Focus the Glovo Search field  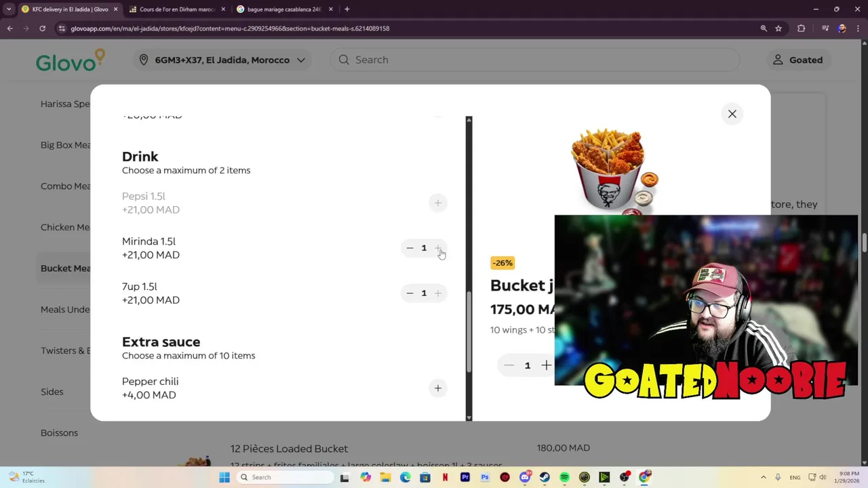[x=536, y=60]
